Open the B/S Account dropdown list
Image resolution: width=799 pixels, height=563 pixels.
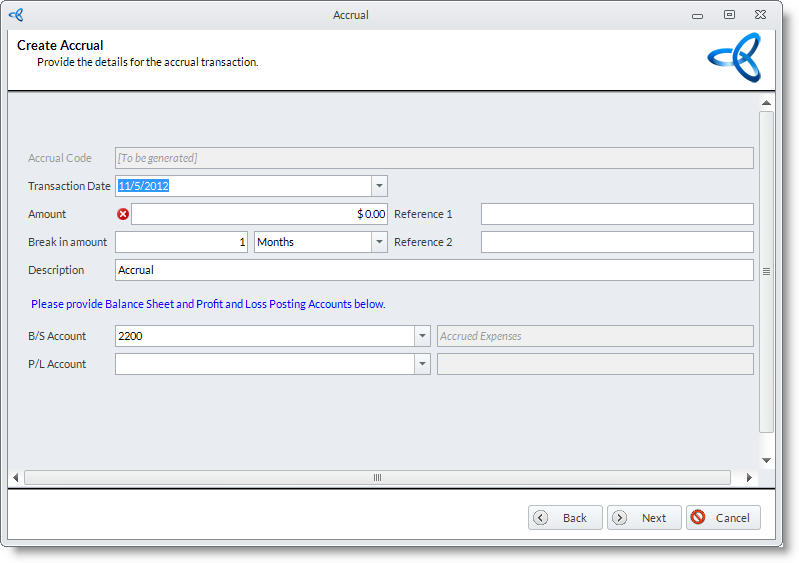423,336
